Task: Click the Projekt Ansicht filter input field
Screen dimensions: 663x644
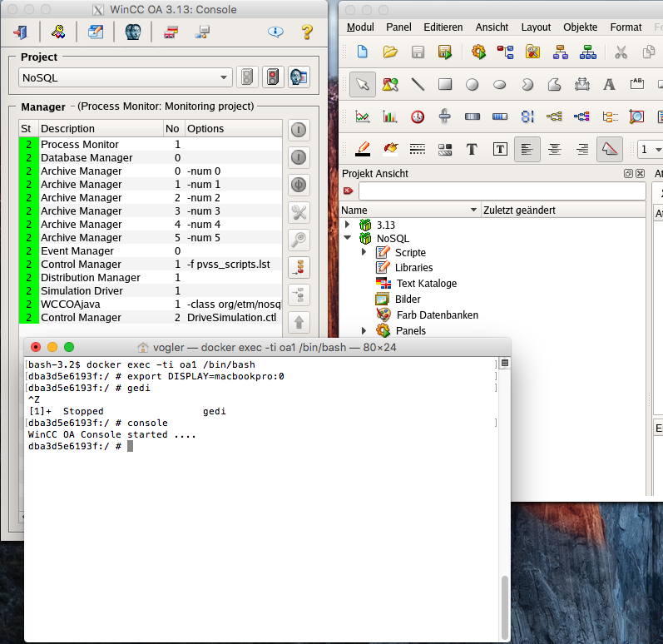Action: point(502,191)
